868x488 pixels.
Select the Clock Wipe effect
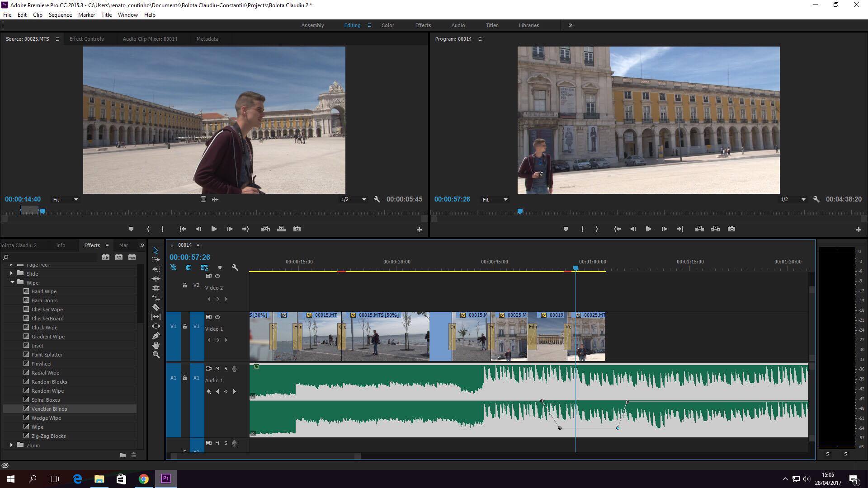click(x=44, y=328)
